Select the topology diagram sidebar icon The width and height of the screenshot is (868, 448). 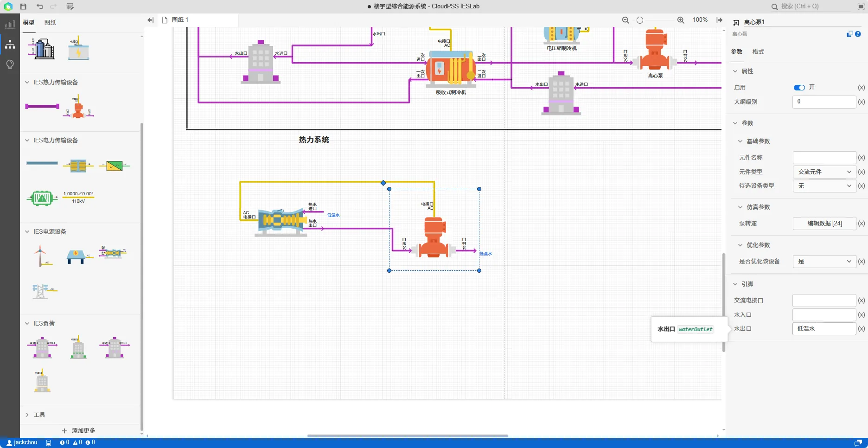[10, 45]
